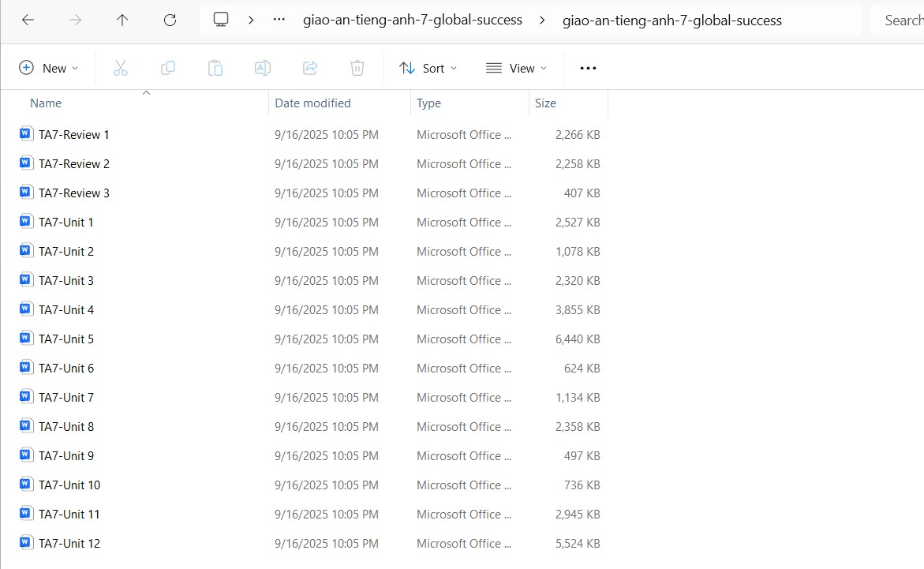Click the Share icon in the toolbar
924x569 pixels.
310,68
